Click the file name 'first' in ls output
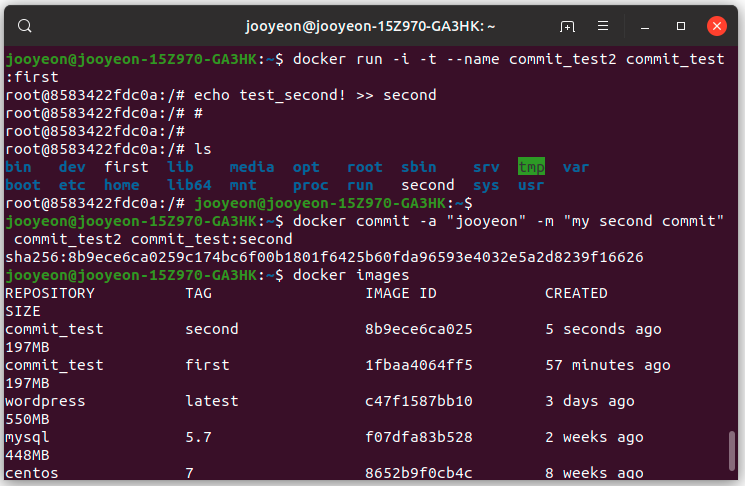Viewport: 745px width, 486px height. point(126,167)
